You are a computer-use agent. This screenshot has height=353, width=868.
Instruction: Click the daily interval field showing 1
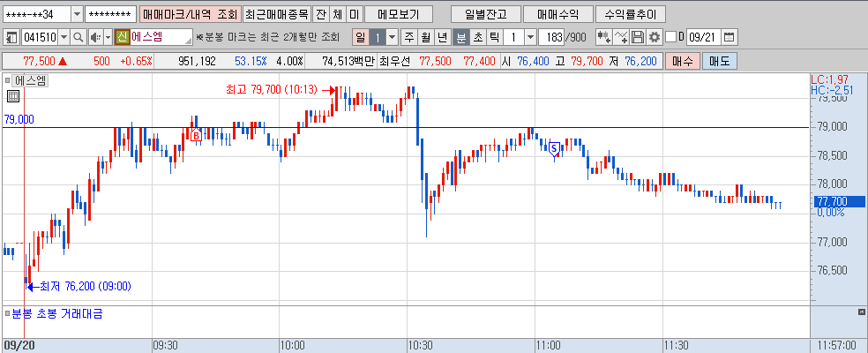pos(378,37)
